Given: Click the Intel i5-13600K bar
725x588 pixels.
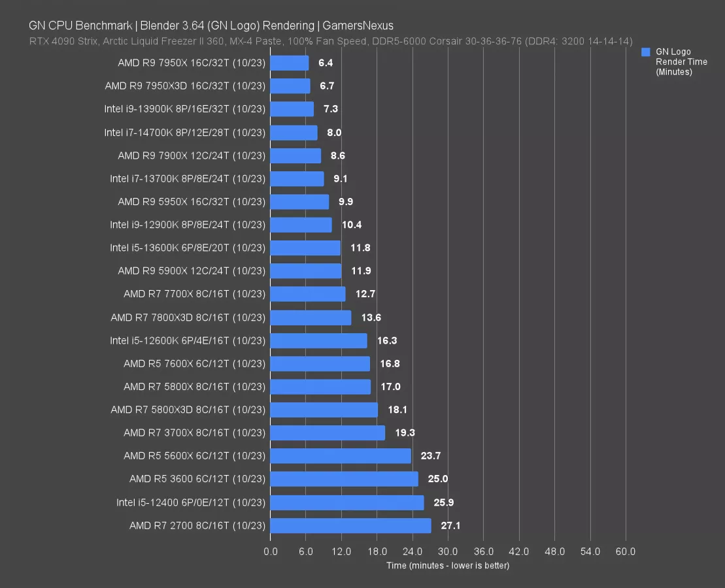Looking at the screenshot, I should click(x=305, y=248).
